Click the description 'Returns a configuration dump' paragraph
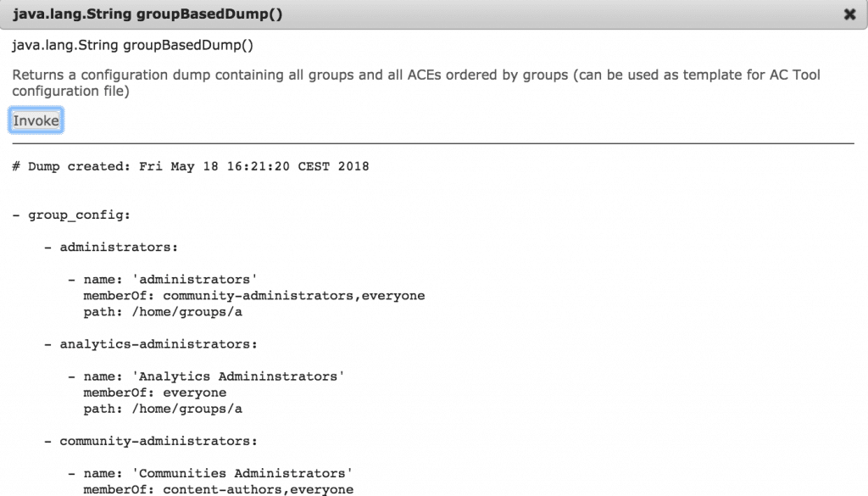 416,82
